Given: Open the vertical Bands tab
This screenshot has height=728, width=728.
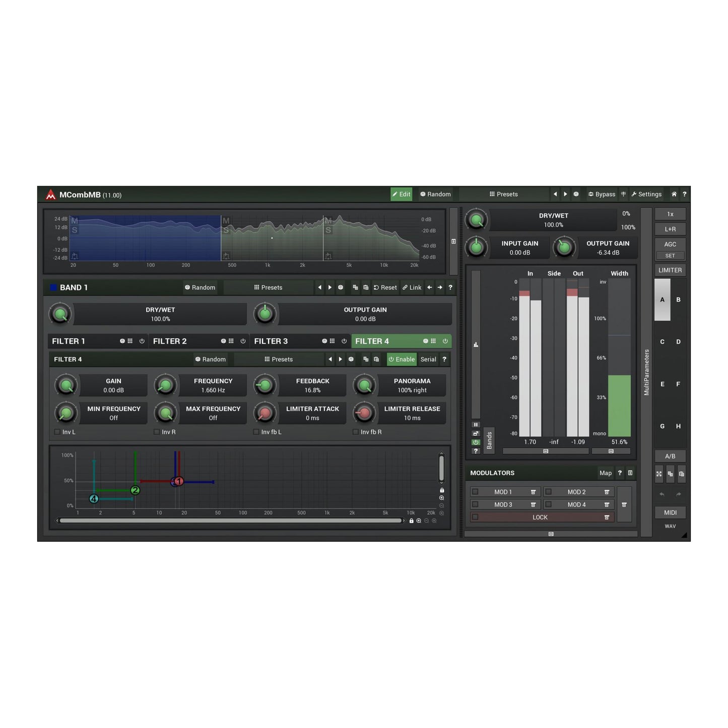Looking at the screenshot, I should point(489,441).
